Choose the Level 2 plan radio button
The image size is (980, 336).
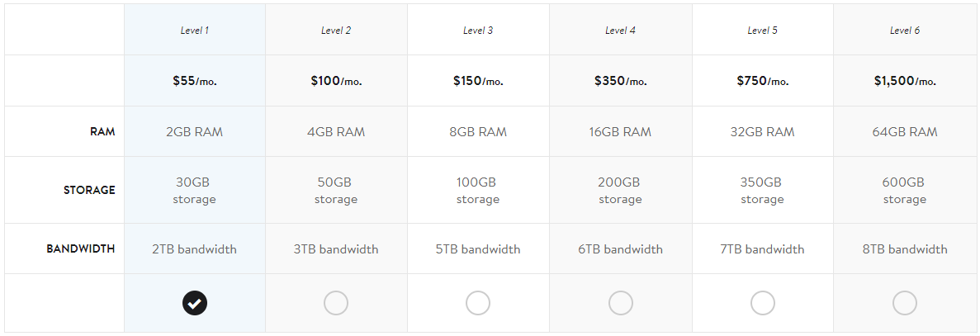(x=336, y=303)
